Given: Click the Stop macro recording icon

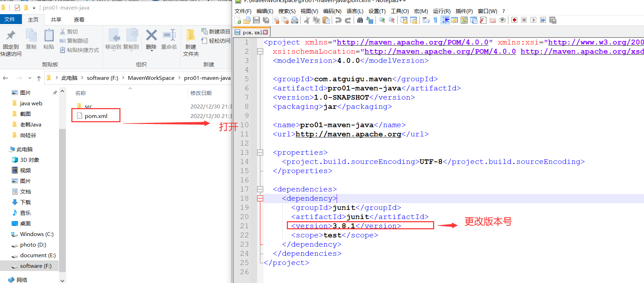Looking at the screenshot, I should pos(524,20).
